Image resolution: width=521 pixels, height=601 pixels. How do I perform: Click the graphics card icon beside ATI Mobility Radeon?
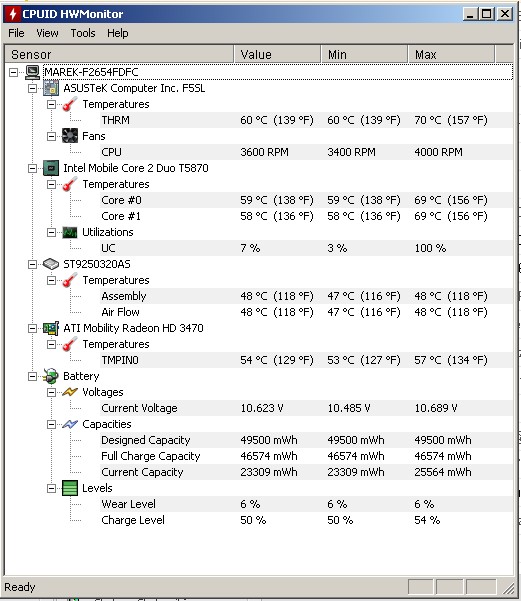51,328
